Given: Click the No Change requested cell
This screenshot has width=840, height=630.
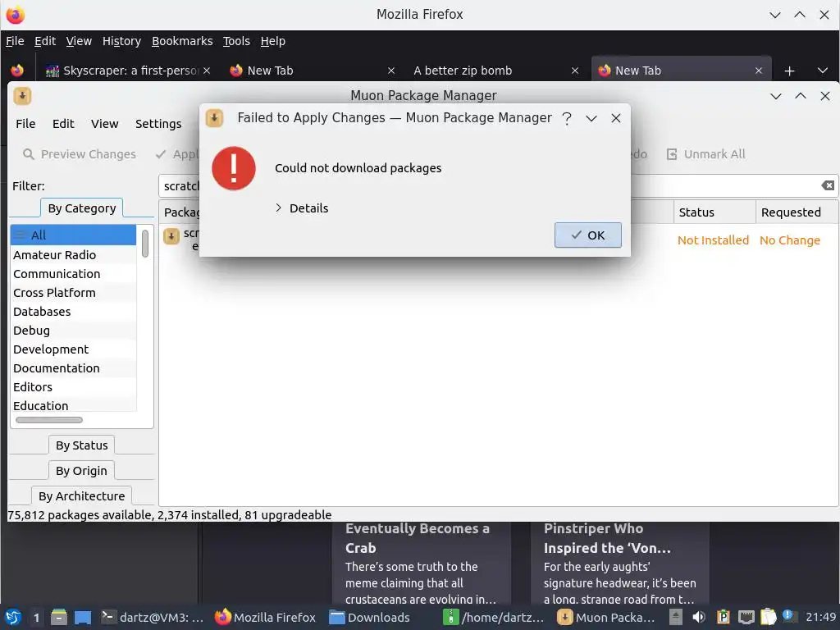Looking at the screenshot, I should click(x=790, y=240).
